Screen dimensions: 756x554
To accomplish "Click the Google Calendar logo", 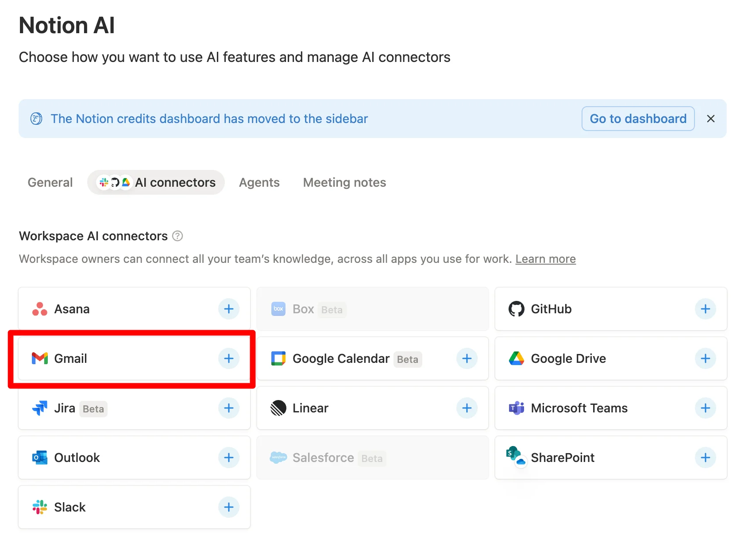I will [278, 358].
